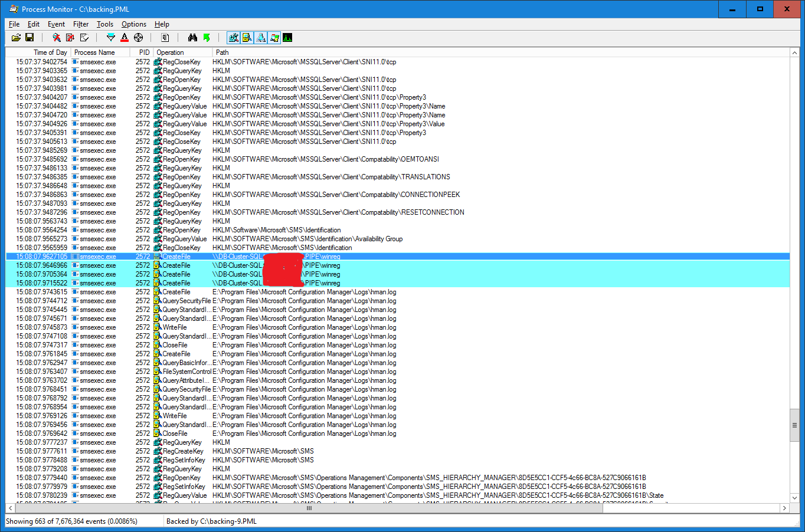805x532 pixels.
Task: Open the Tools menu
Action: pyautogui.click(x=105, y=24)
